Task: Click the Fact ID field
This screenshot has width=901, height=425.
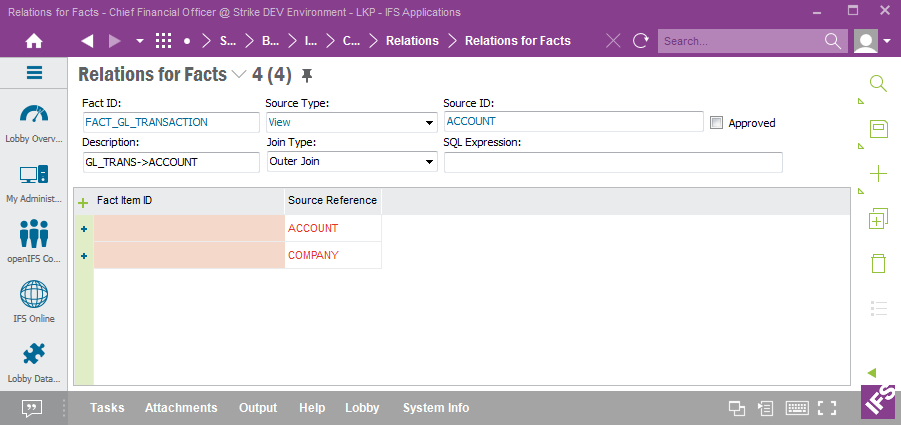Action: point(171,122)
